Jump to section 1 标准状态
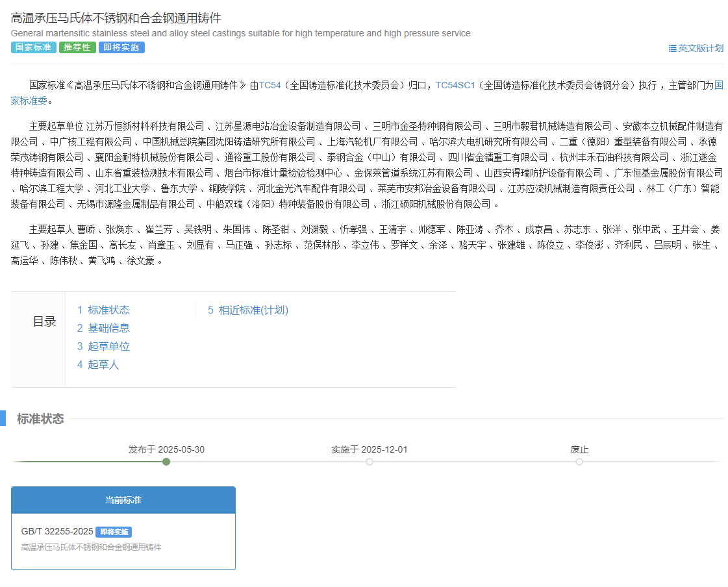The height and width of the screenshot is (587, 728). click(x=103, y=310)
